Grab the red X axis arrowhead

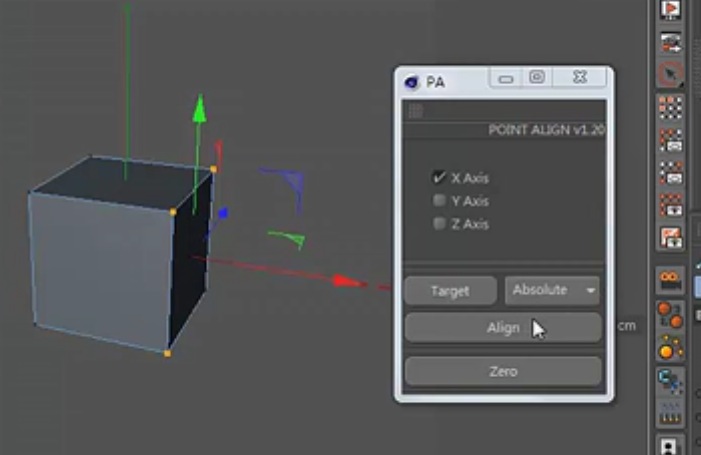click(350, 282)
